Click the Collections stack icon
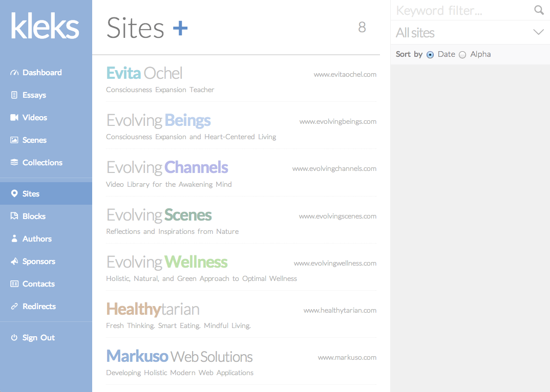Screen dimensions: 550x392 (x=14, y=162)
